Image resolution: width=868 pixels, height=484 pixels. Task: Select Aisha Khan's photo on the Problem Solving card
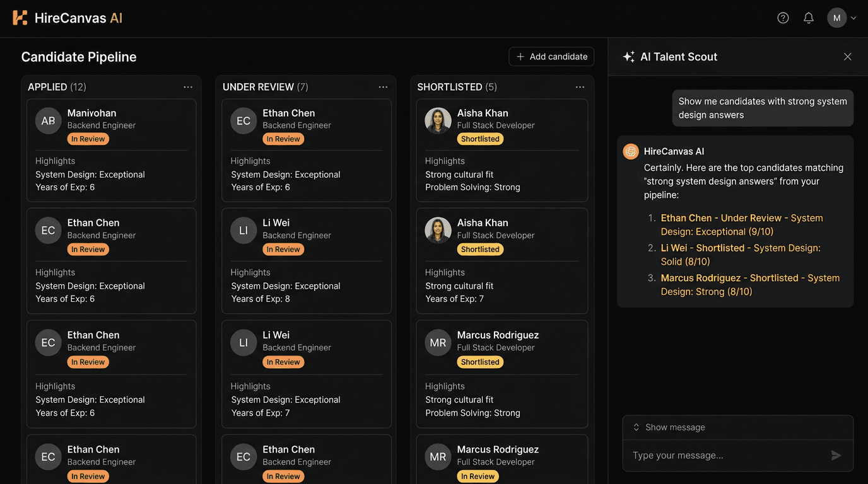point(438,121)
